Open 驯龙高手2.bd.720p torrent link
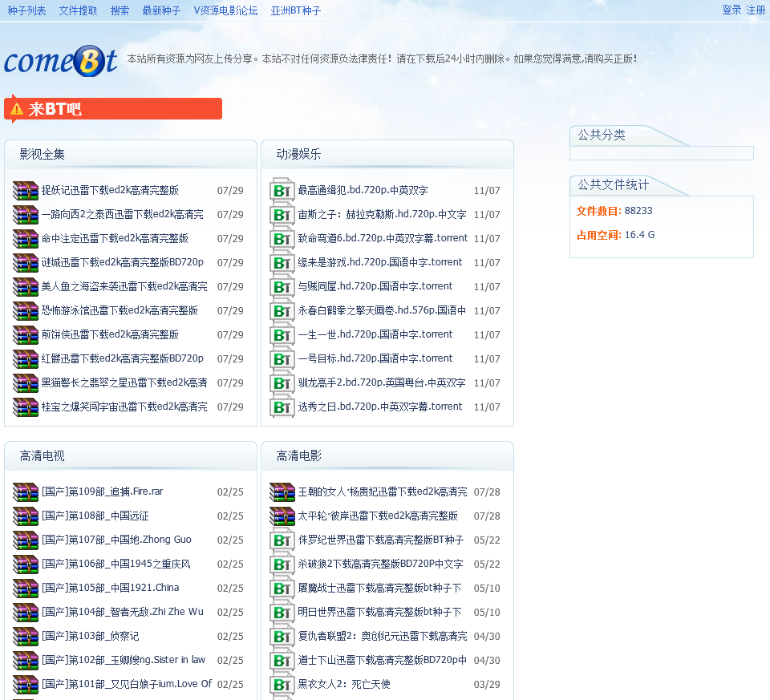The width and height of the screenshot is (770, 700). pos(382,382)
